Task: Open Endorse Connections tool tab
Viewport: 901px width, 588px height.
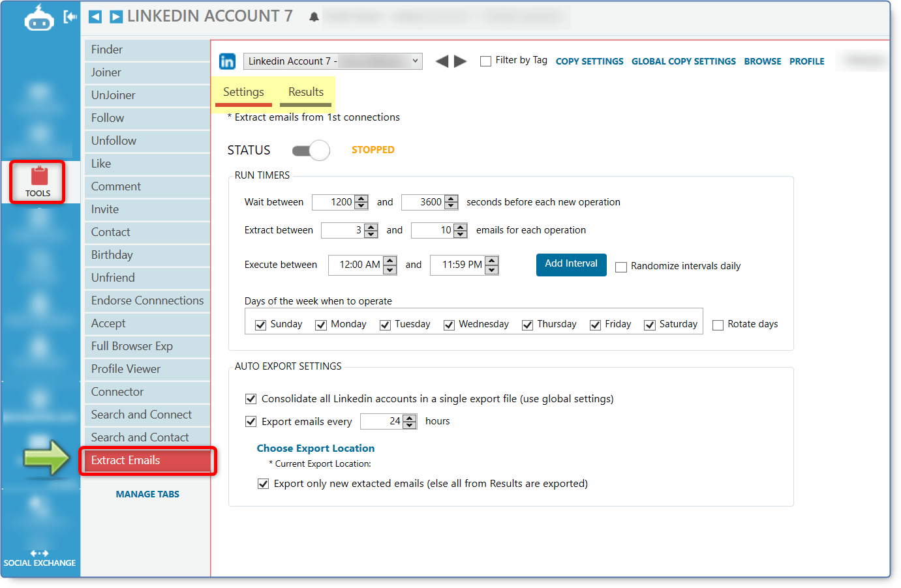Action: [147, 301]
